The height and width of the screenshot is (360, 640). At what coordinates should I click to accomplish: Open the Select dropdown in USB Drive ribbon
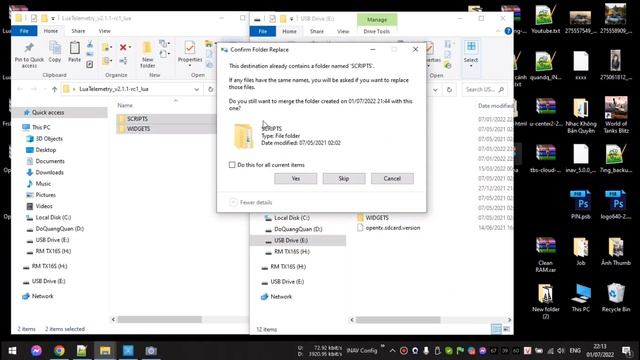click(471, 55)
